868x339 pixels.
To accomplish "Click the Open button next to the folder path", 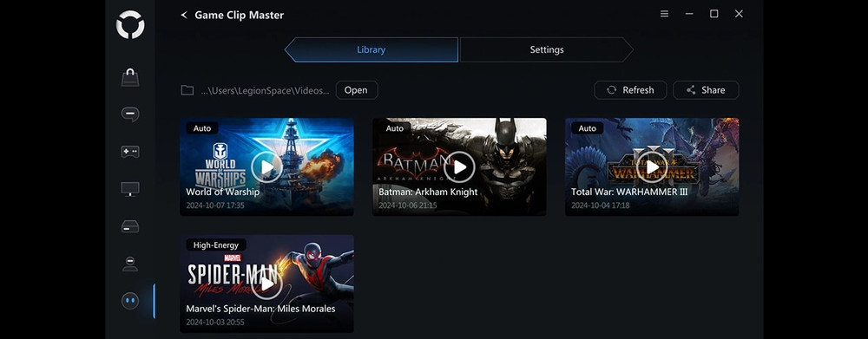I will (357, 90).
